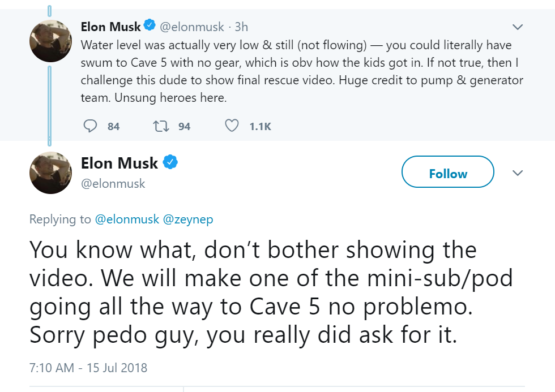Image resolution: width=555 pixels, height=392 pixels.
Task: Follow Elon Musk
Action: pyautogui.click(x=447, y=172)
